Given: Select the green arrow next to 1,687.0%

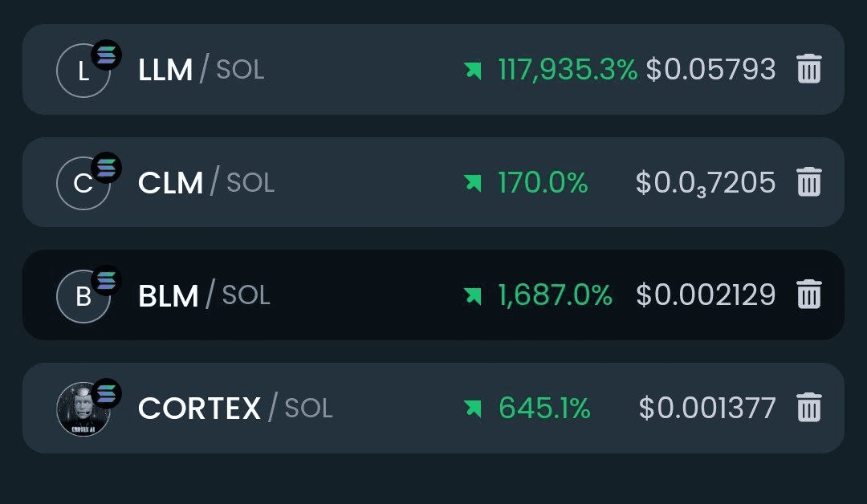Looking at the screenshot, I should pos(474,295).
